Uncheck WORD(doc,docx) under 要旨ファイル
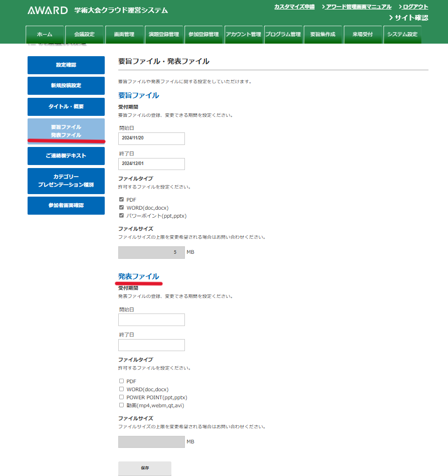The image size is (448, 476). click(x=121, y=207)
